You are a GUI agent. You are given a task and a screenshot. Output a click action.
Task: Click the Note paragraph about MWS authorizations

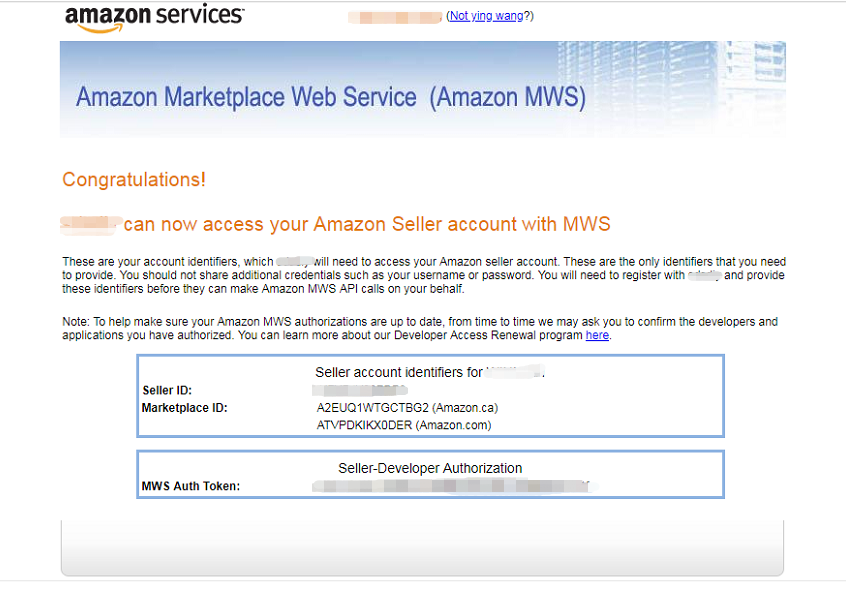[420, 328]
